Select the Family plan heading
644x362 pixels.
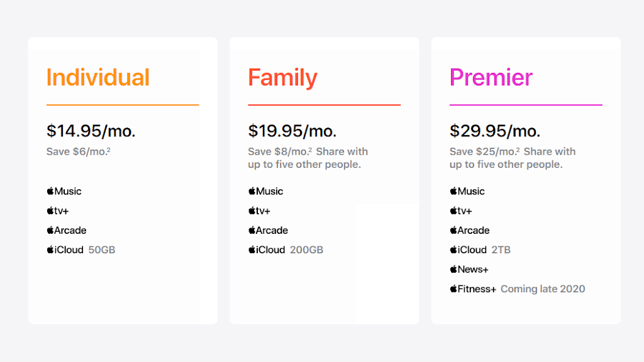tap(282, 77)
